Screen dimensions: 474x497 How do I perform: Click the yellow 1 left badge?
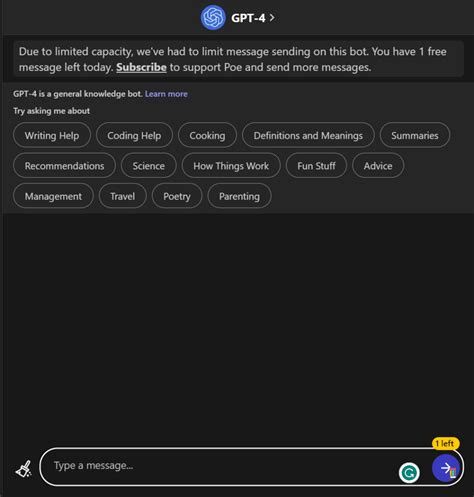pos(445,443)
